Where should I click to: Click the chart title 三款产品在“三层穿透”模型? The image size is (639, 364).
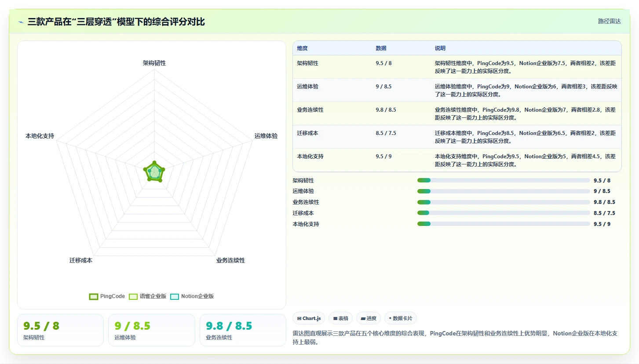click(x=116, y=22)
